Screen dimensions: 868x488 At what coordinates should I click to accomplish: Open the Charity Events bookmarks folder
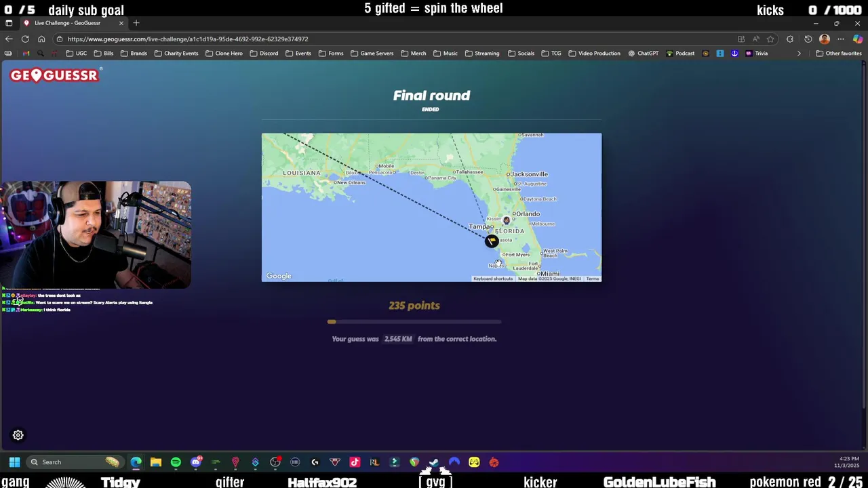click(176, 54)
